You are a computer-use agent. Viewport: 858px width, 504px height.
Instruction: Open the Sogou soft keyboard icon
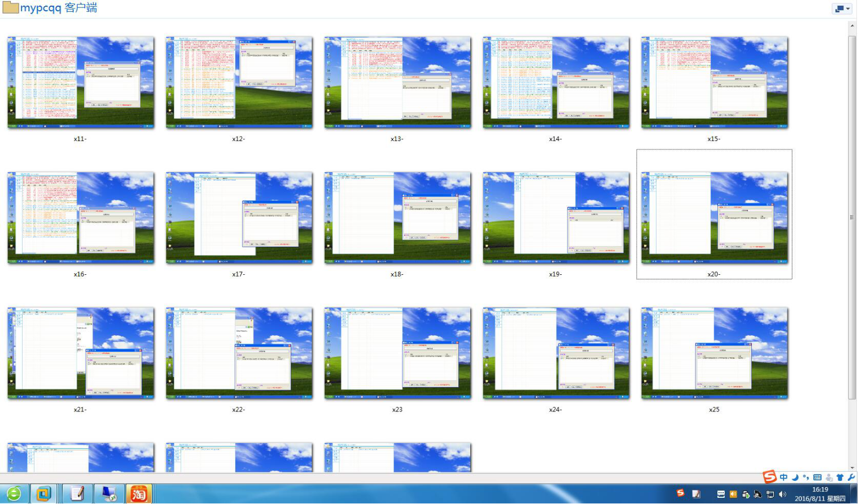pos(818,477)
